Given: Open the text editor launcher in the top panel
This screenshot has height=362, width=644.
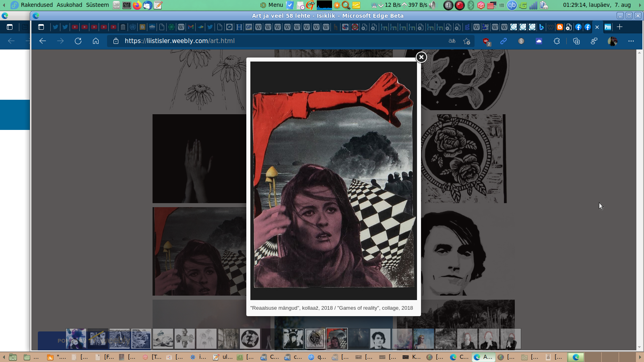Looking at the screenshot, I should click(158, 5).
